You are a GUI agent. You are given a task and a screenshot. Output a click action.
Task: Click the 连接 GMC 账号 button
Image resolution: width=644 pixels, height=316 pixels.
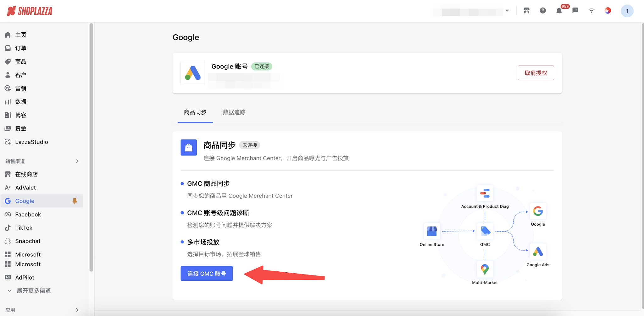click(207, 274)
